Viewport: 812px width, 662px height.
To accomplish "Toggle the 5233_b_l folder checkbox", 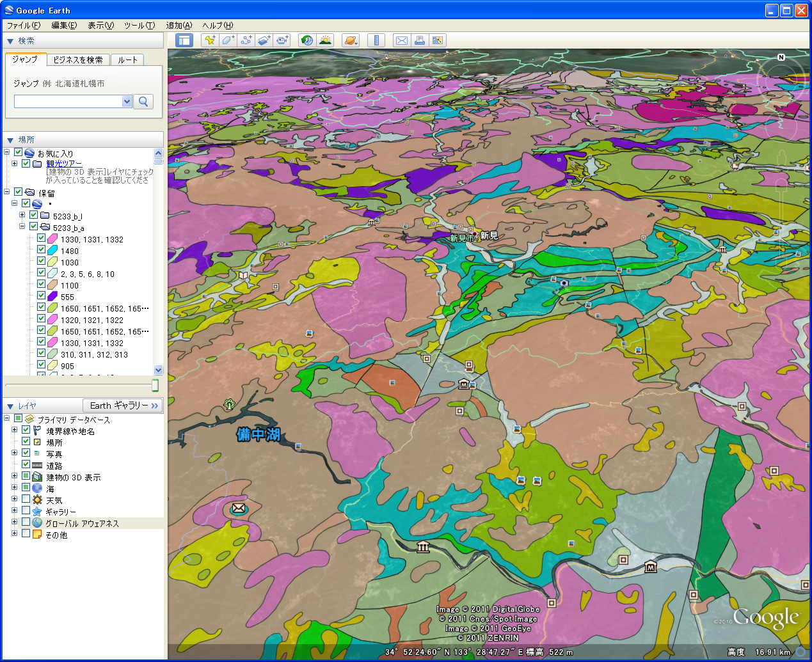I will point(34,216).
